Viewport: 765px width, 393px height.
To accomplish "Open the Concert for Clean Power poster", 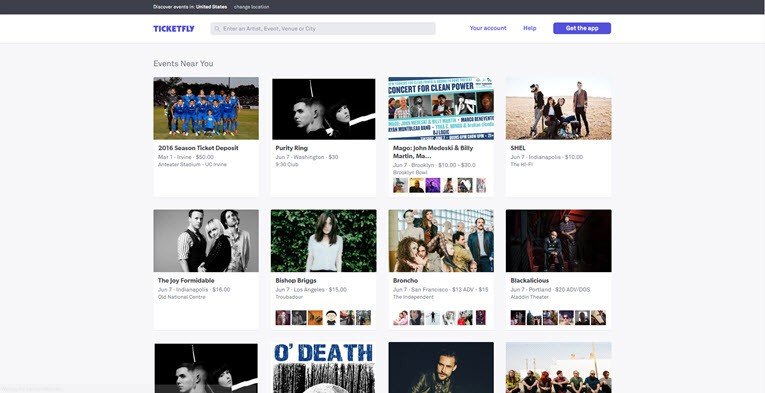I will point(441,108).
